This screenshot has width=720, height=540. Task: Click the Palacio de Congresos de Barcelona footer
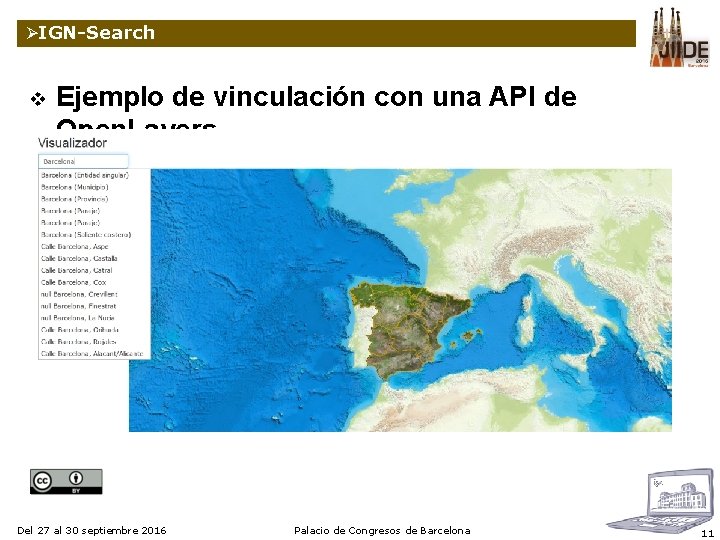point(382,531)
